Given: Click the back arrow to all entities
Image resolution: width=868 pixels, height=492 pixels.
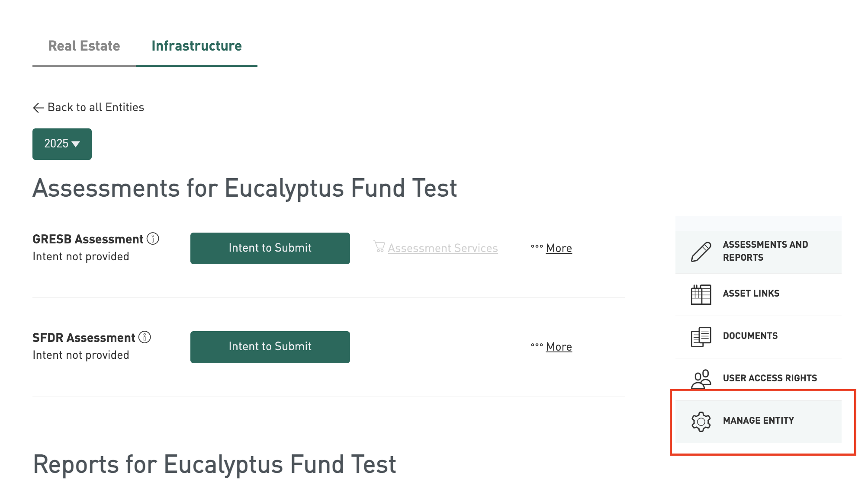Looking at the screenshot, I should (x=39, y=108).
